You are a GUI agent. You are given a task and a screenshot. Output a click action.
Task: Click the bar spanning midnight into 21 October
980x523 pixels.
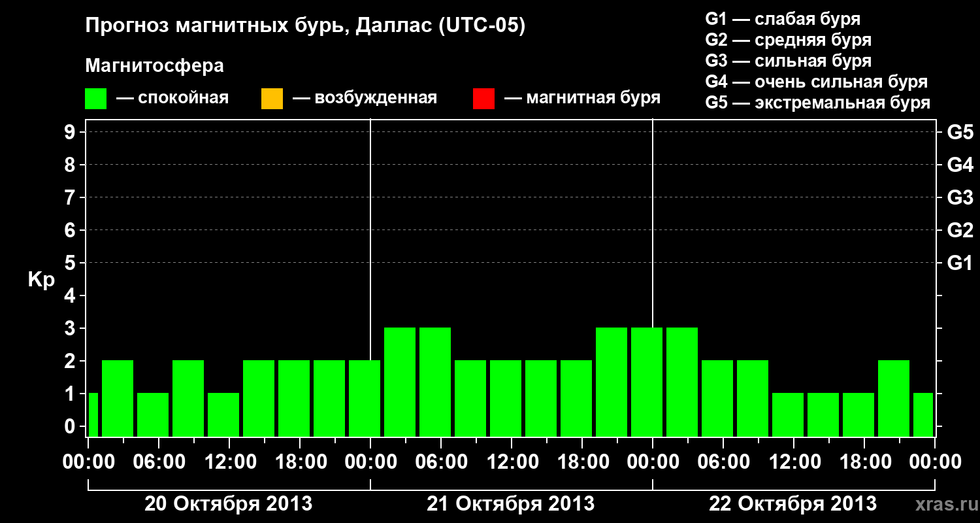coord(365,398)
